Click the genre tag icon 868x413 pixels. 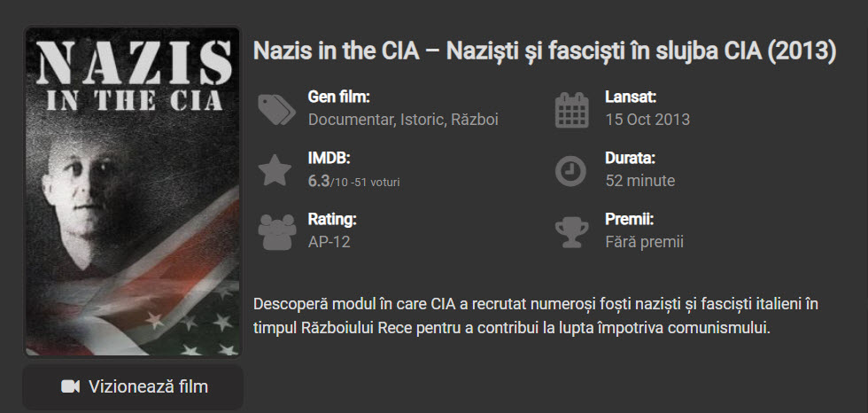(276, 109)
